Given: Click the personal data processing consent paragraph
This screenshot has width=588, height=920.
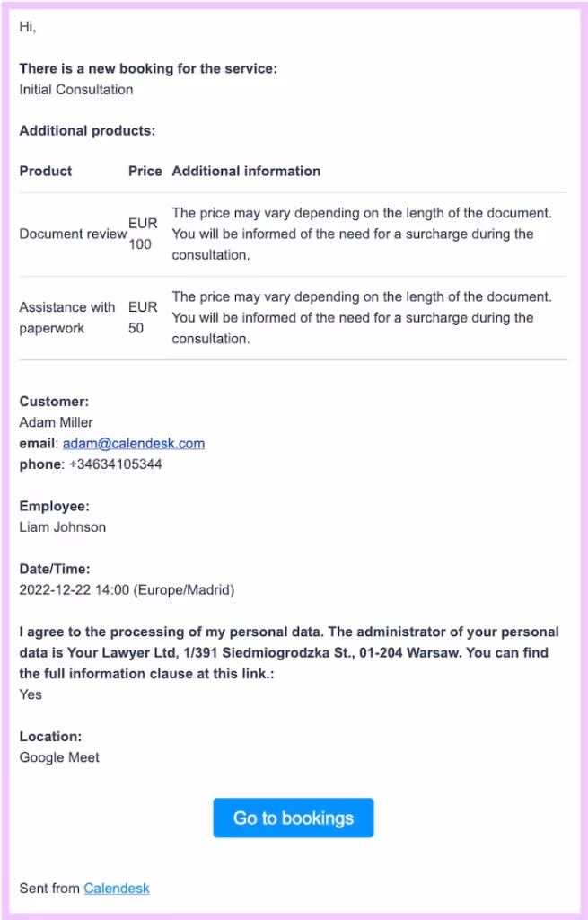Looking at the screenshot, I should click(288, 652).
